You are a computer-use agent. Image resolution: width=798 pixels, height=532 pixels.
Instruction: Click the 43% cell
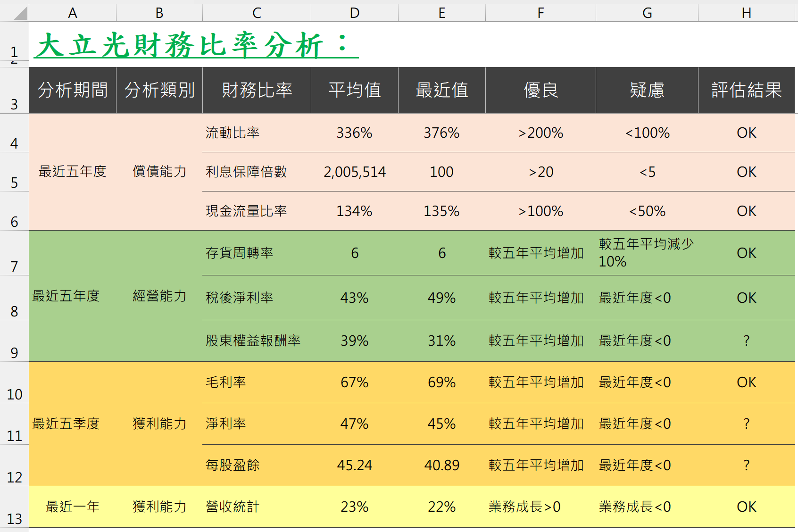[x=355, y=298]
